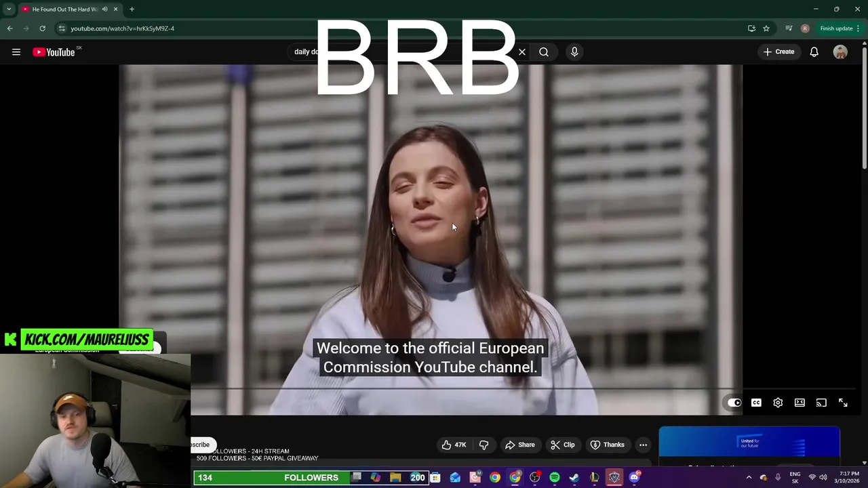Go back with browser back arrow
The height and width of the screenshot is (488, 868).
(x=9, y=28)
